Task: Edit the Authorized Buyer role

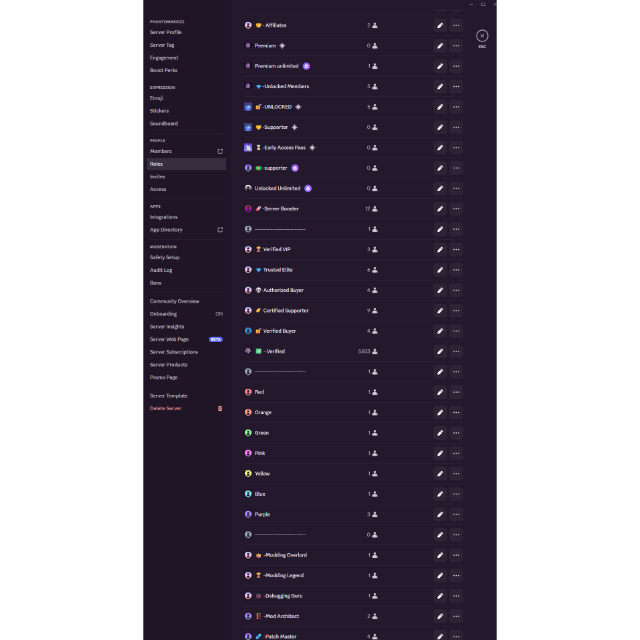Action: (x=440, y=290)
